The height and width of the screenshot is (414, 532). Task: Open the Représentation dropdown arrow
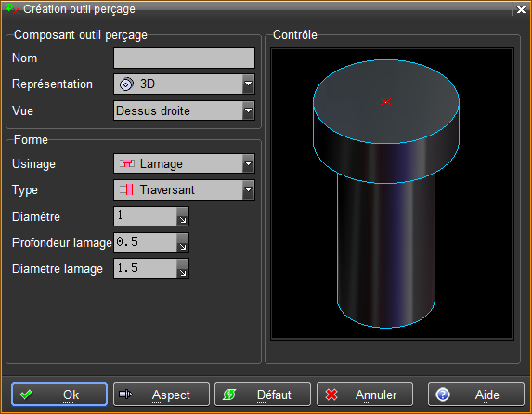[248, 84]
